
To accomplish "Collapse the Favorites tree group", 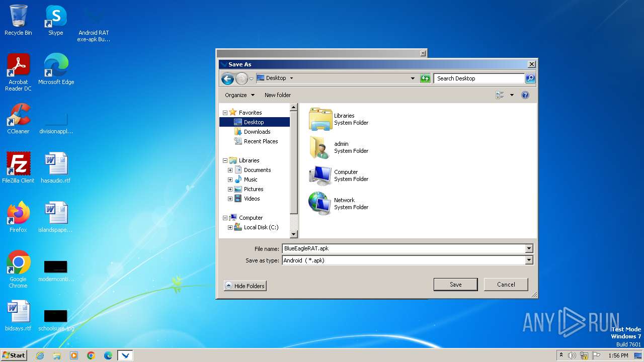I will tap(225, 113).
